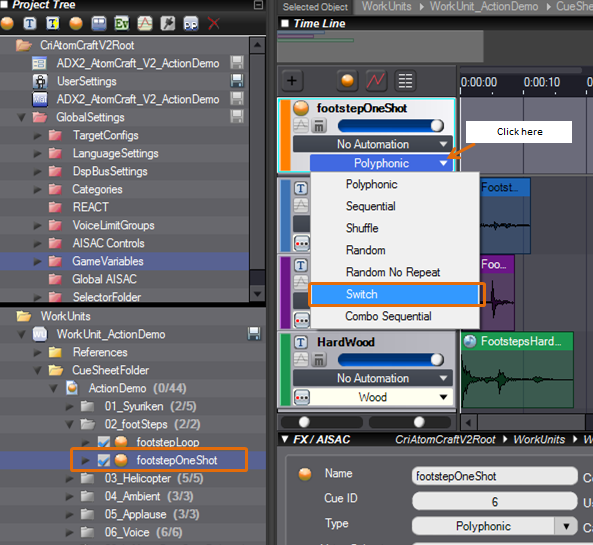Click the orange cue icon in Time Line toolbar
The image size is (593, 545).
point(347,81)
